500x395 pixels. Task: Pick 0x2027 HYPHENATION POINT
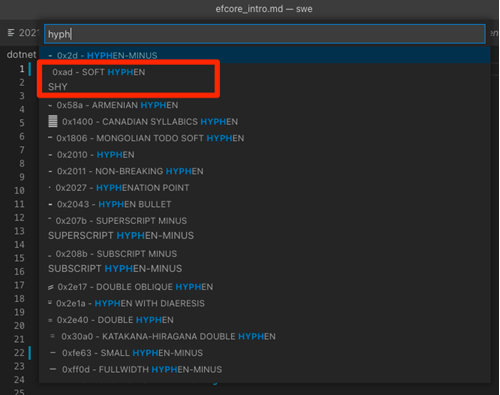265,188
